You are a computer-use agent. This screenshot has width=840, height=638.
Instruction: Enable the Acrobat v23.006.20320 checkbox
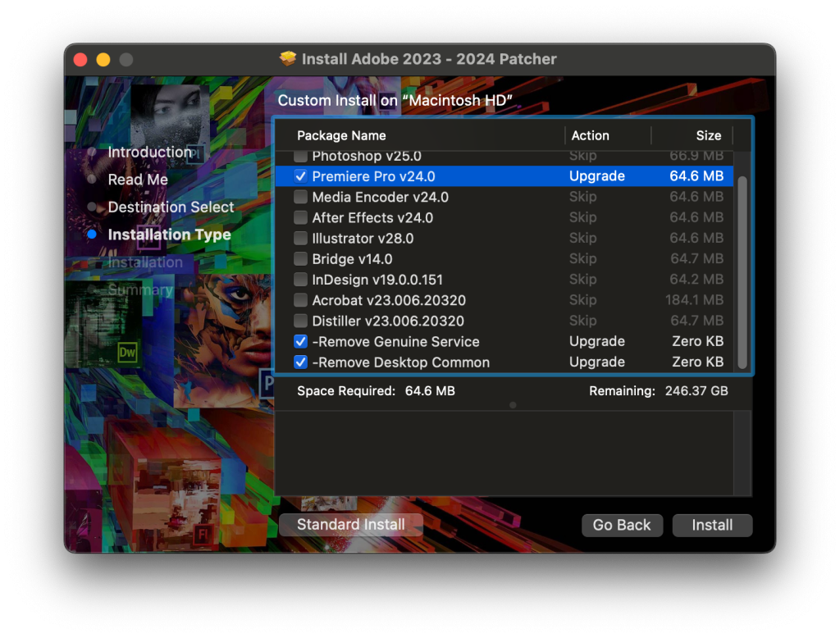[300, 300]
